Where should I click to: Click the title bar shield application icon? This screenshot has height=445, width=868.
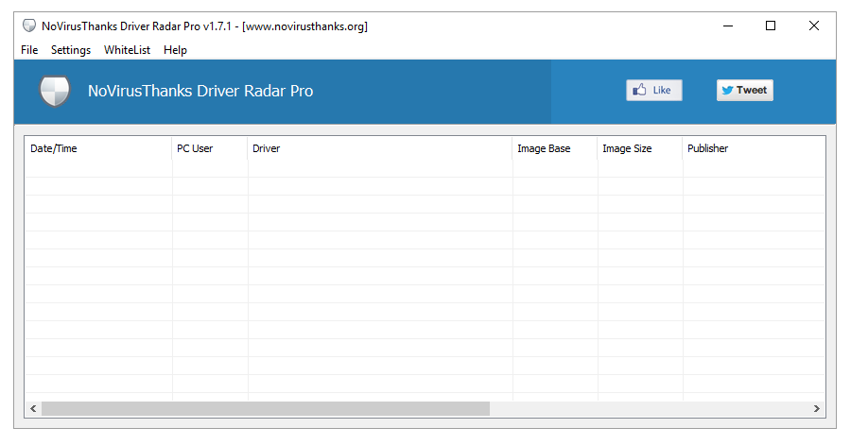[28, 26]
